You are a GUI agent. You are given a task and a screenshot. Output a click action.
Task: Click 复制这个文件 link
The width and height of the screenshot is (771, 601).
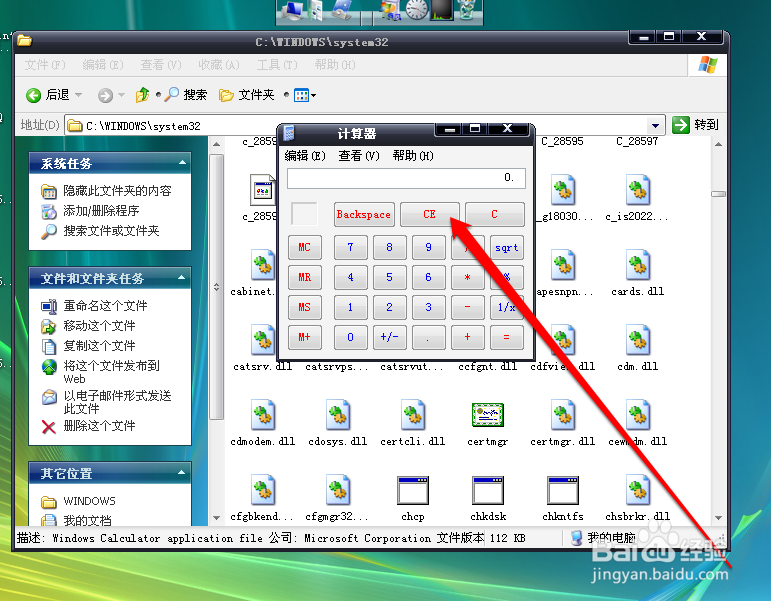click(x=99, y=346)
